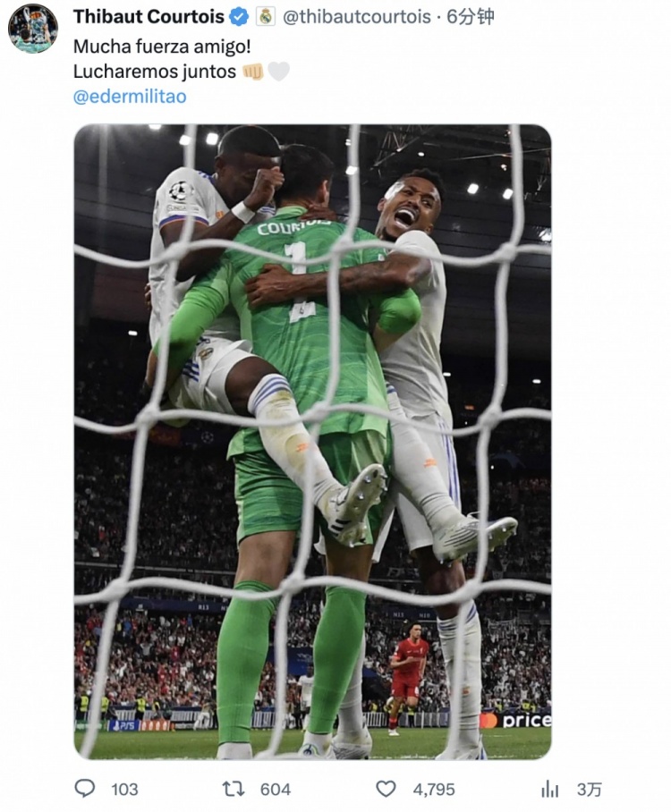Open Thibaut Courtois profile avatar
This screenshot has width=671, height=812.
tap(33, 29)
